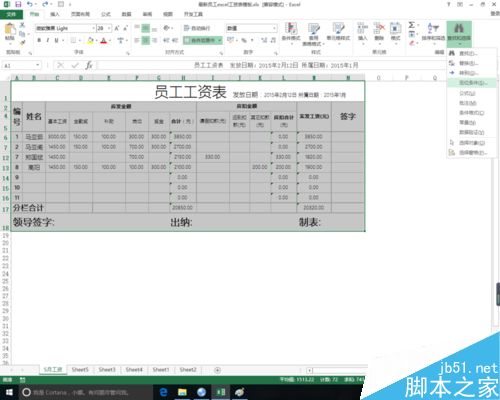Select column O header
Image resolution: width=500 pixels, height=400 pixels.
pos(378,78)
